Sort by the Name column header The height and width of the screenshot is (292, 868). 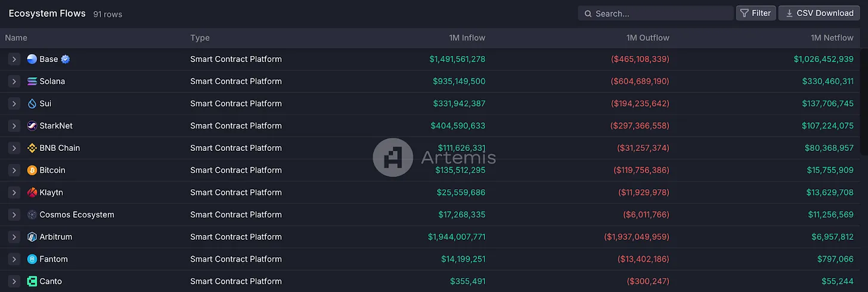point(16,38)
